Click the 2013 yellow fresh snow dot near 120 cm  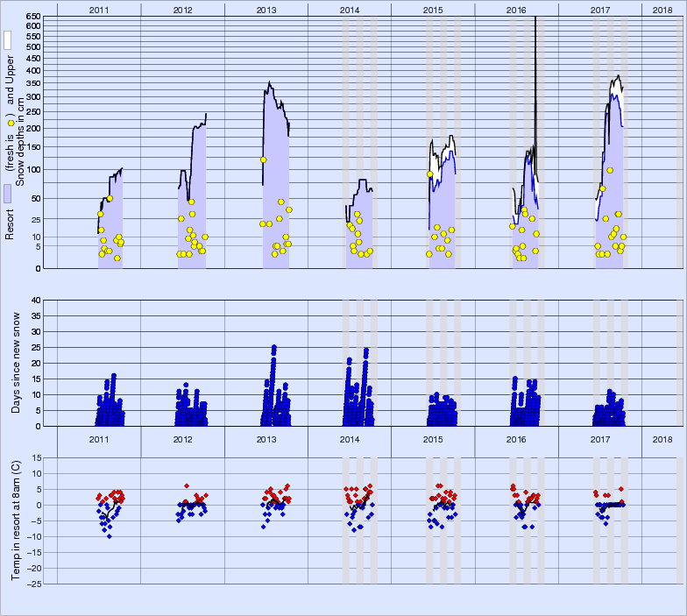pyautogui.click(x=263, y=159)
